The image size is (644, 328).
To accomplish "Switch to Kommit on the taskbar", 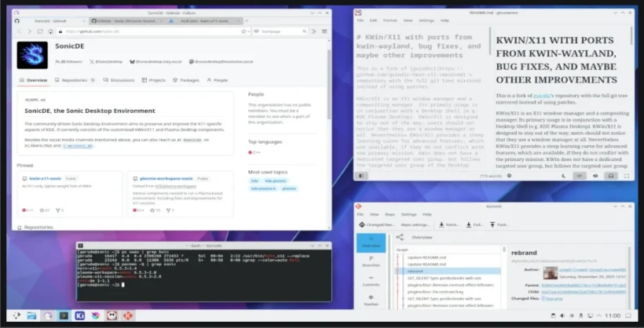I will pyautogui.click(x=128, y=315).
